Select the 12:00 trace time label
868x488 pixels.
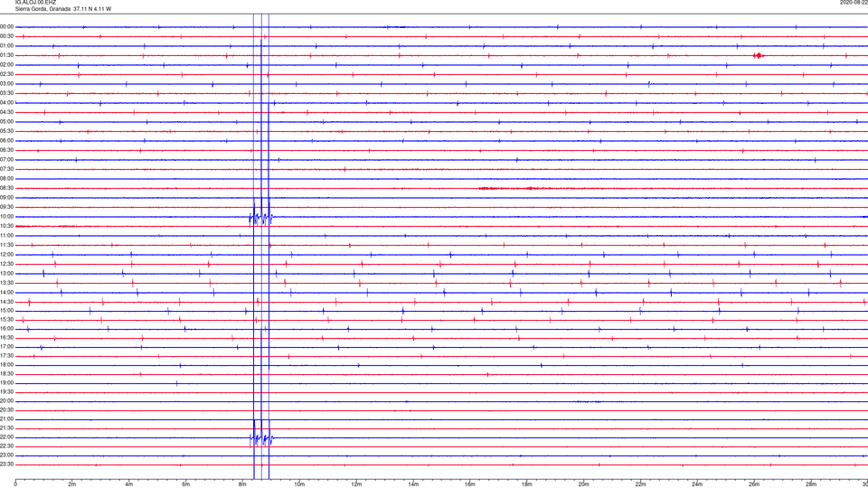[6, 255]
